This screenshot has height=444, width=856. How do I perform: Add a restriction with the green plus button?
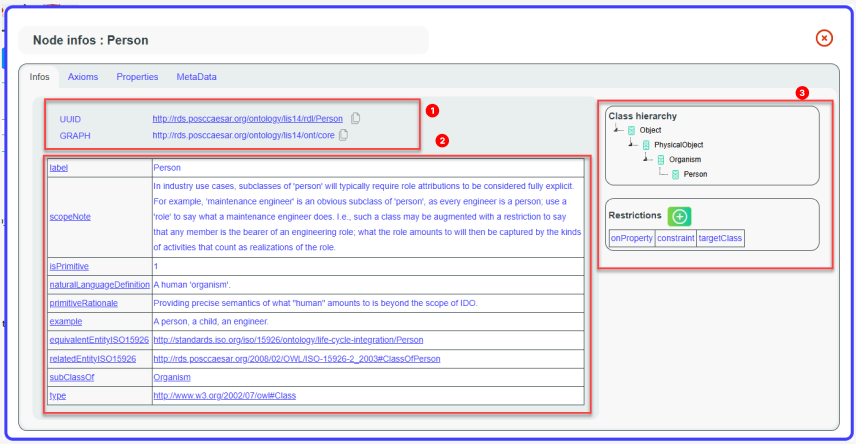pos(679,216)
